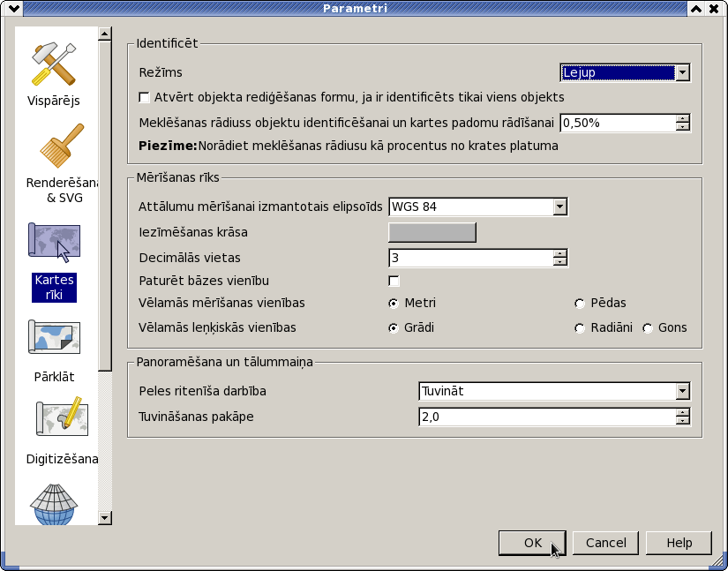Click the Pārklāt label
Screen dimensions: 728x571
click(x=55, y=377)
